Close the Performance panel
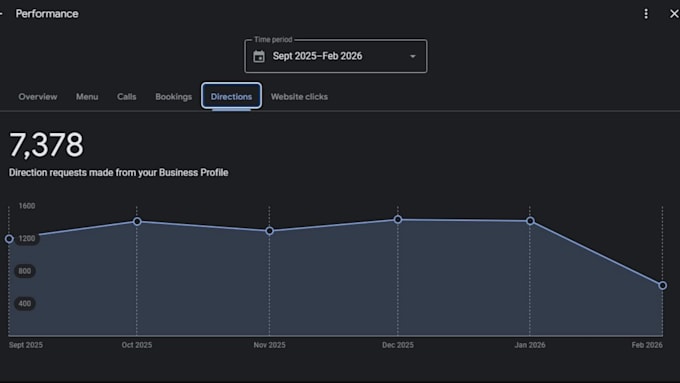This screenshot has width=680, height=383. pos(674,14)
